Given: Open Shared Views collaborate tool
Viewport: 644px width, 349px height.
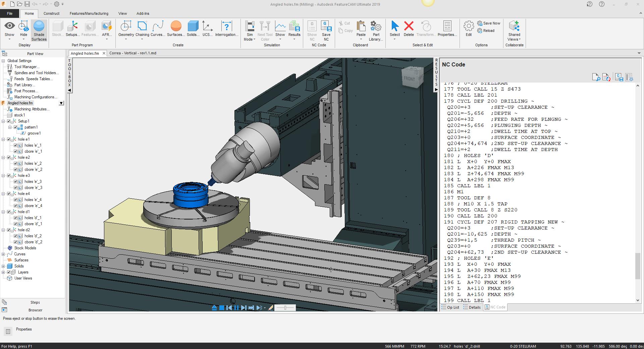Looking at the screenshot, I should (514, 31).
